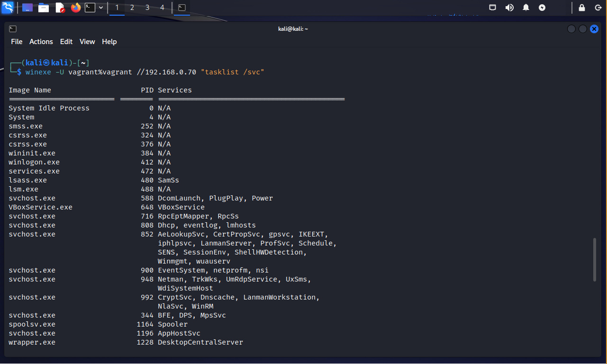The image size is (607, 364).
Task: Open the Kali applications menu
Action: point(8,8)
